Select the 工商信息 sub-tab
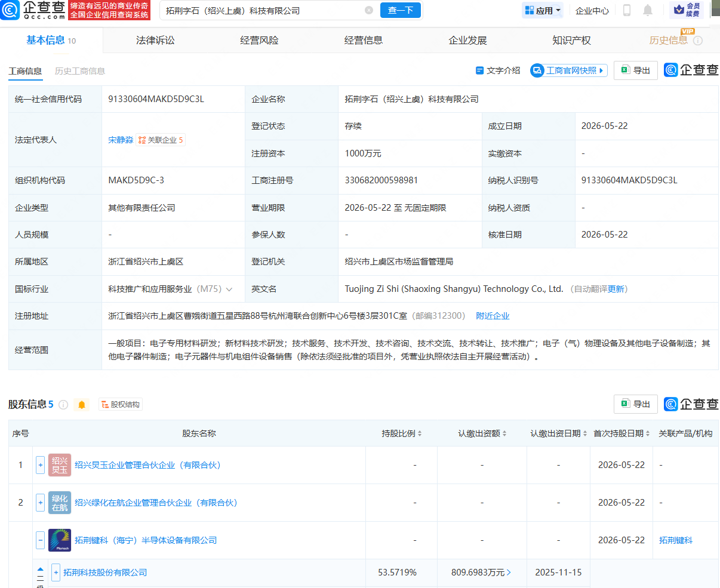 coord(25,70)
